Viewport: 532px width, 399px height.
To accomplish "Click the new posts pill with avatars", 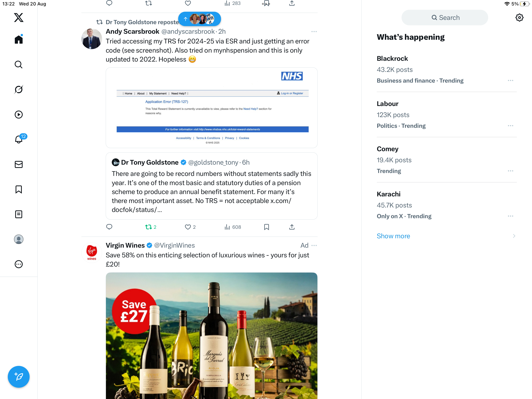I will 199,19.
